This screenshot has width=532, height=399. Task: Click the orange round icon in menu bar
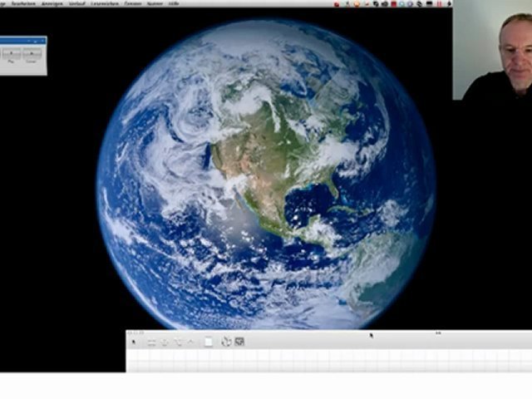click(x=356, y=4)
